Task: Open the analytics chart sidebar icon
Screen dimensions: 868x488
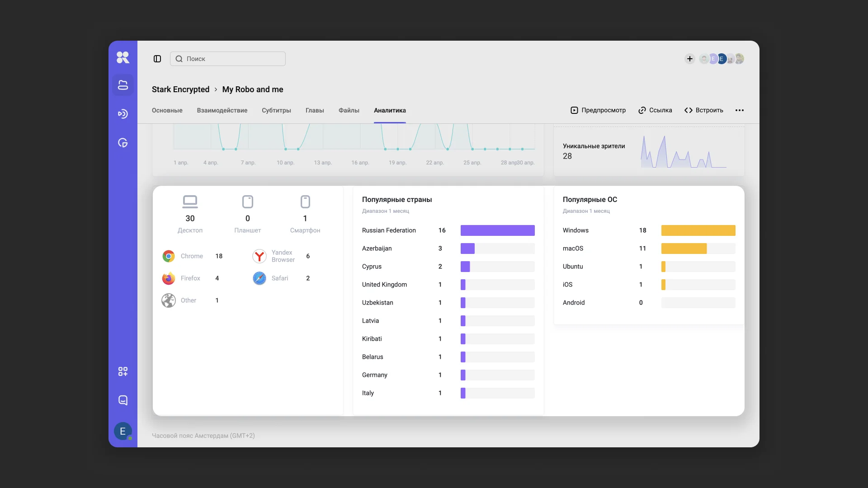Action: [123, 143]
